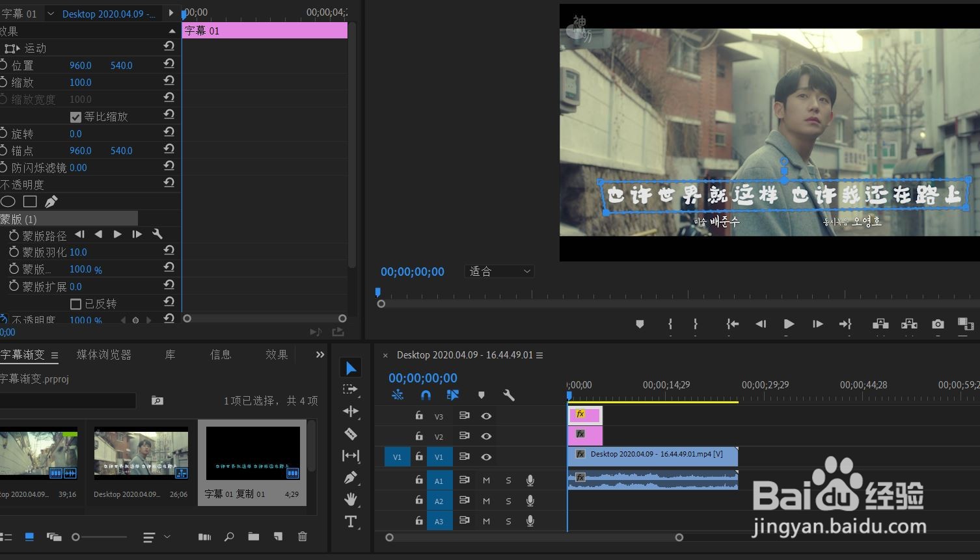Collapse 字幕 01 effects section arrow

click(172, 31)
